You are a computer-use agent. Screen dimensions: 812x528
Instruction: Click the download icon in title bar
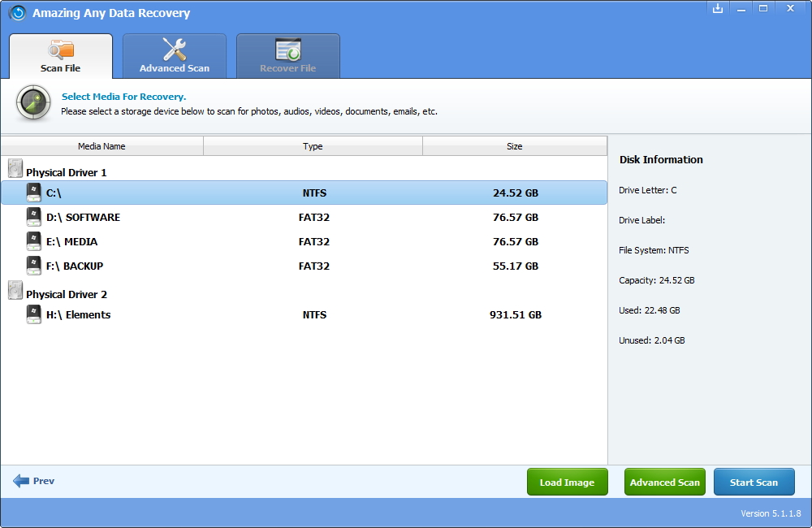(717, 8)
